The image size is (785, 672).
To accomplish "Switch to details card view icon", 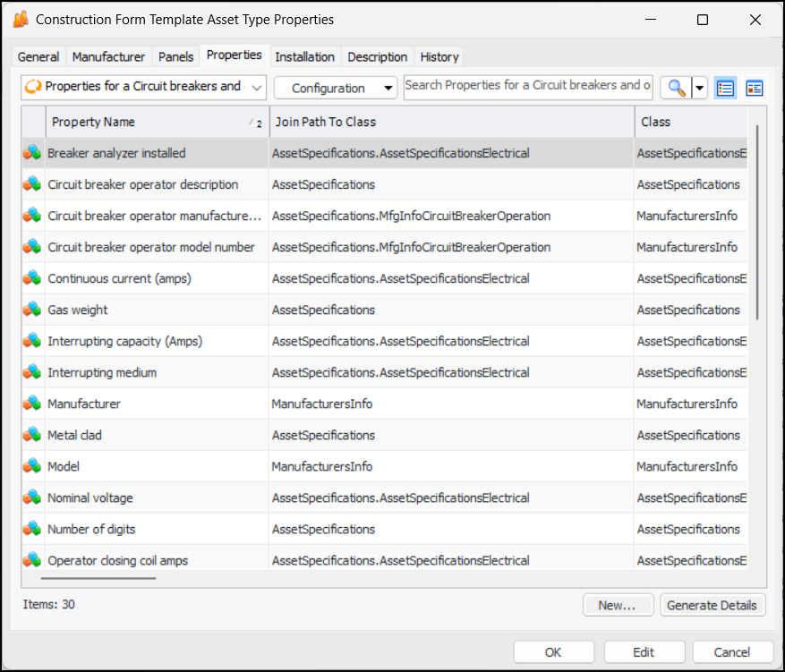I will [x=754, y=88].
